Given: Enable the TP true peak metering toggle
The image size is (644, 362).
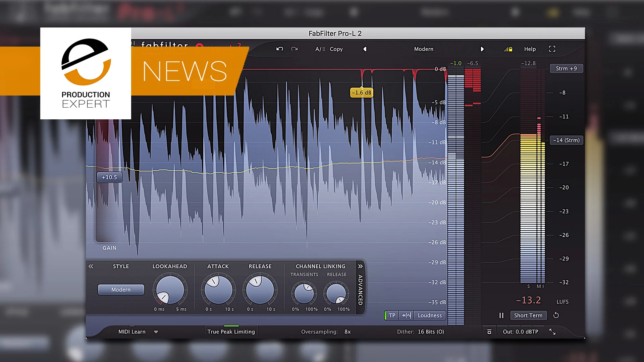Looking at the screenshot, I should (392, 315).
